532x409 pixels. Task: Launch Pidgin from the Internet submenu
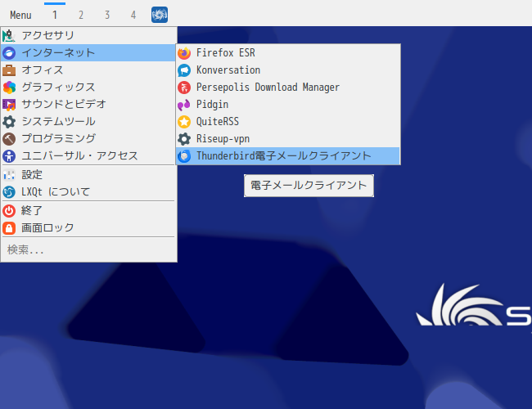pos(288,105)
